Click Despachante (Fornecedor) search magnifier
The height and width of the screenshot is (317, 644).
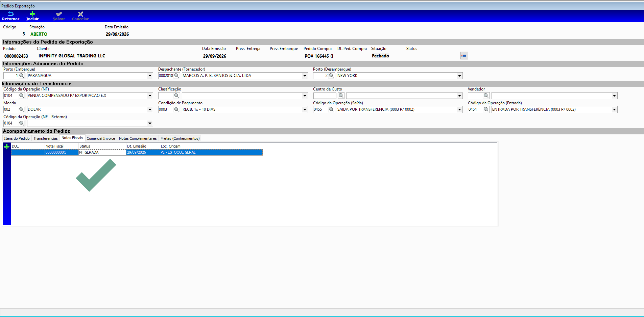(176, 76)
